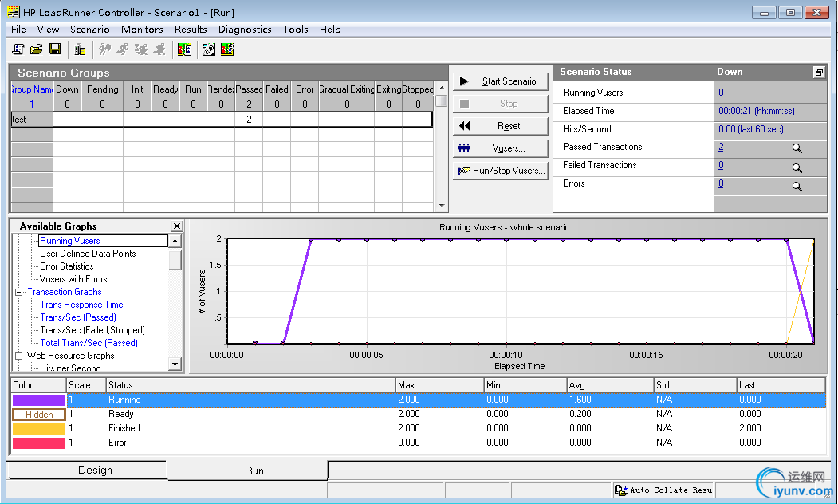Image resolution: width=838 pixels, height=504 pixels.
Task: Select Trans/Sec (Passed) graph
Action: click(78, 317)
